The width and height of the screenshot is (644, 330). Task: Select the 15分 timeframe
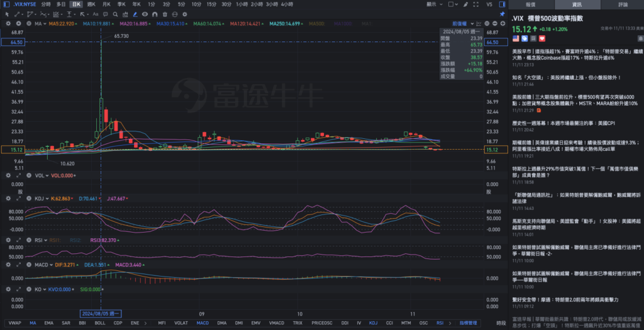[211, 4]
